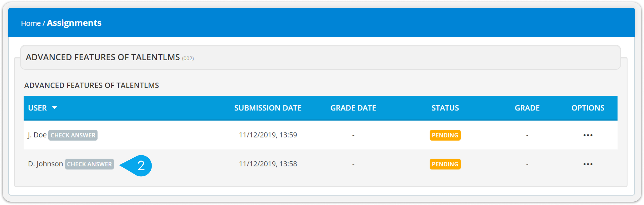Sort by SUBMISSION DATE column header
644x205 pixels.
click(268, 108)
